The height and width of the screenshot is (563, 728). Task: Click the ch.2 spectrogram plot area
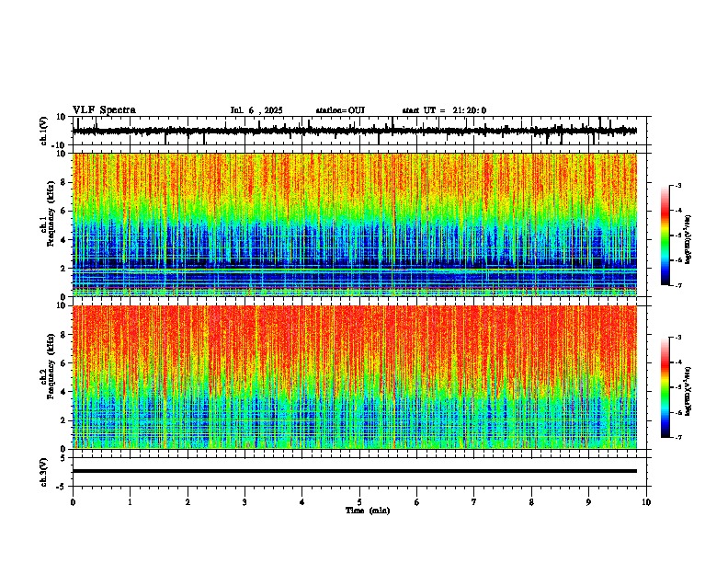[355, 377]
